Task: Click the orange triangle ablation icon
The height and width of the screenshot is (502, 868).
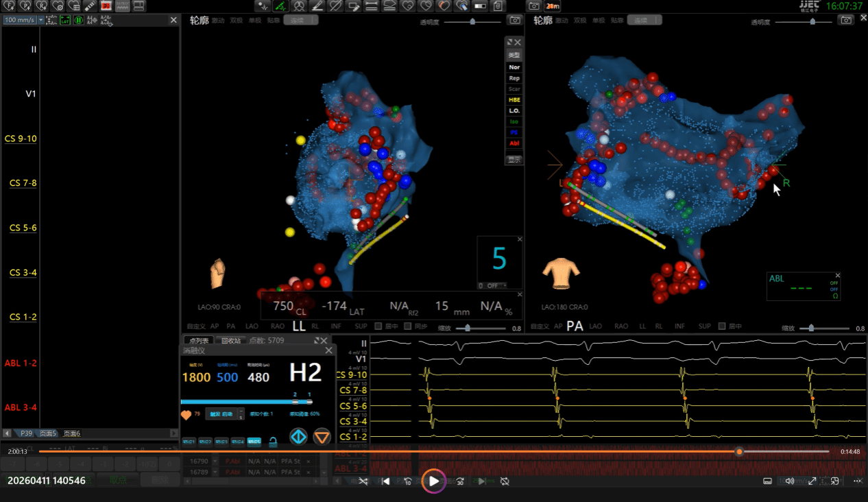Action: [322, 437]
